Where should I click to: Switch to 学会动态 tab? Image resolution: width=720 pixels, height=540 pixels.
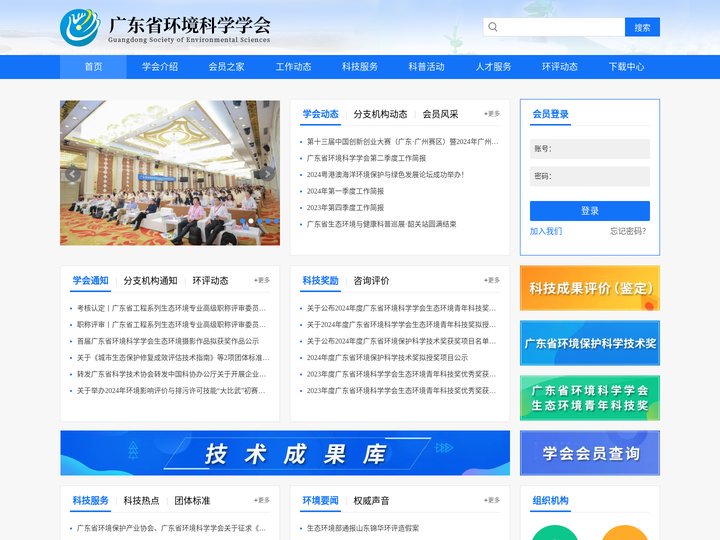click(x=321, y=114)
